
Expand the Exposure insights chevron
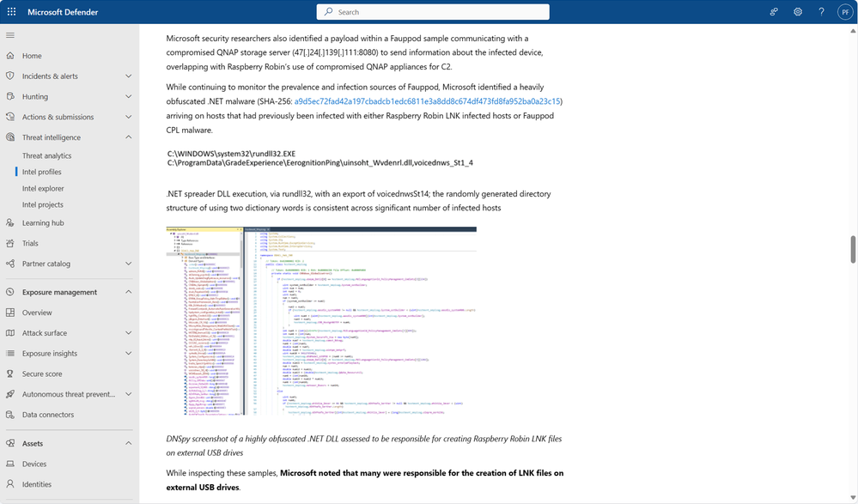[129, 354]
